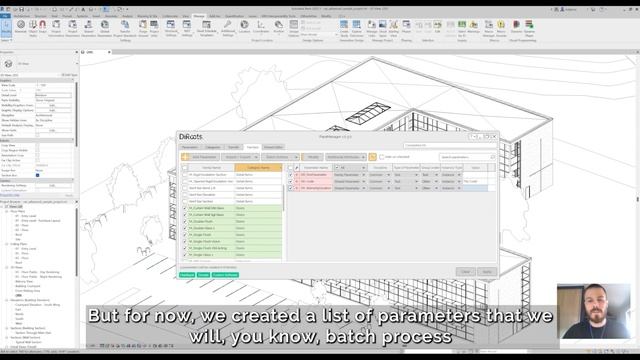Screen dimensions: 640x360
Task: Open Object Styles settings
Action: point(33,28)
